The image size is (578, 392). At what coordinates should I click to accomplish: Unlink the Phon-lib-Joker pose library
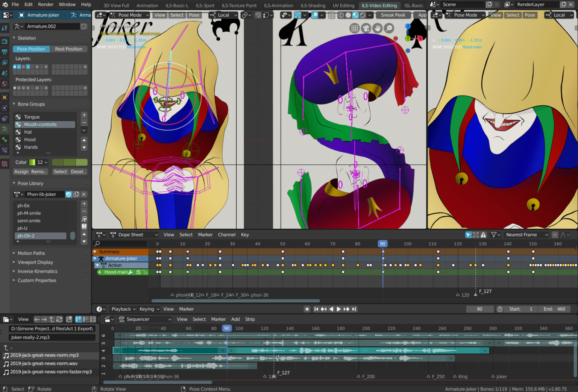(84, 194)
